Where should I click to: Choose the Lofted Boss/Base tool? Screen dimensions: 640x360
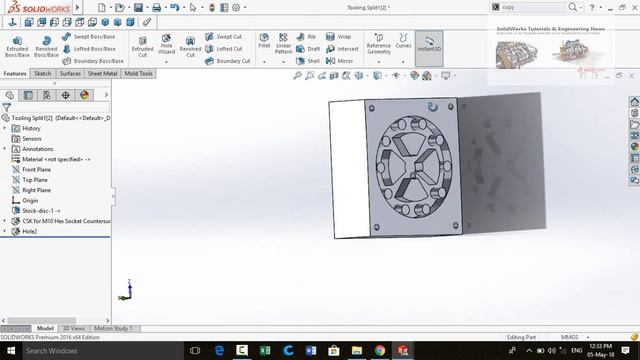pos(89,49)
